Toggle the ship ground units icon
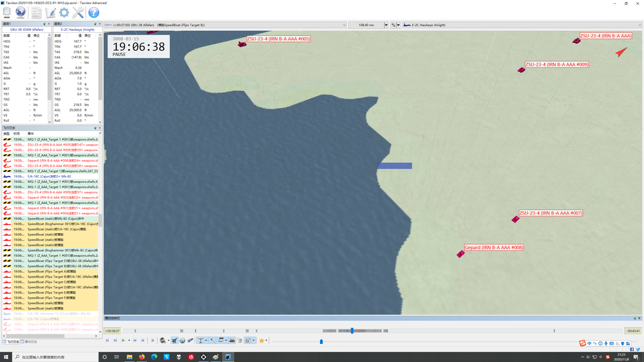The width and height of the screenshot is (644, 362). [x=232, y=340]
